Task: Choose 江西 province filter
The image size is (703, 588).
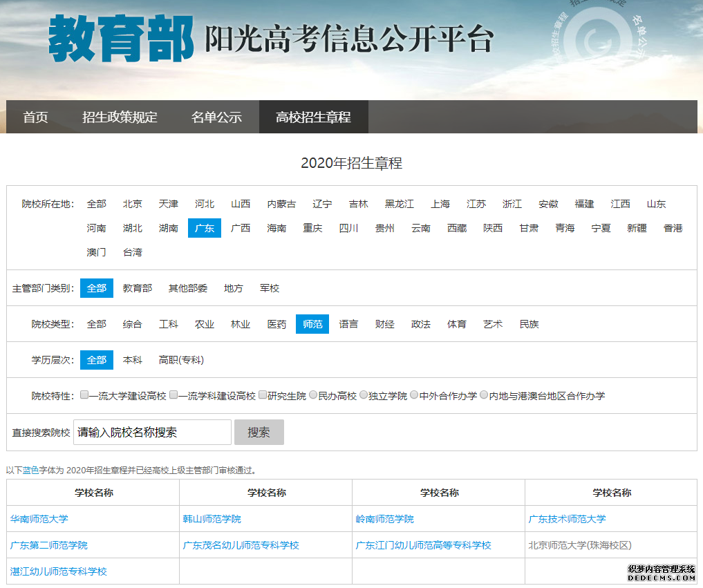Action: [621, 204]
